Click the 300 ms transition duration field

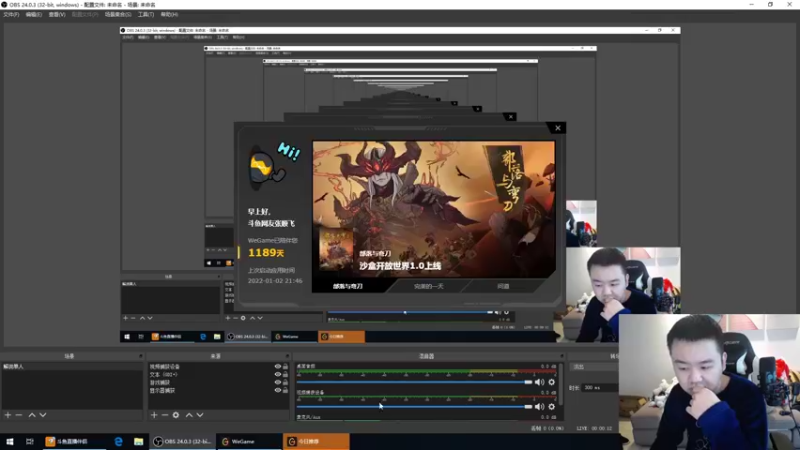pyautogui.click(x=601, y=388)
